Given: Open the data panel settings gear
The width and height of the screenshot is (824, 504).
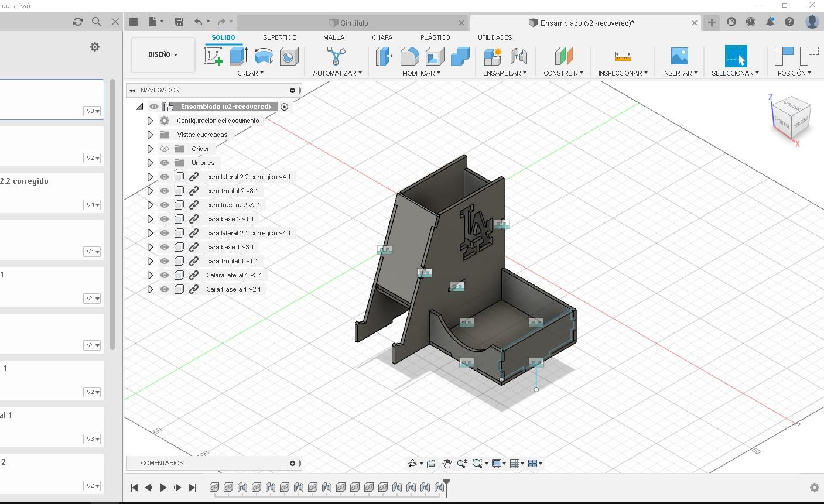Looking at the screenshot, I should (95, 47).
